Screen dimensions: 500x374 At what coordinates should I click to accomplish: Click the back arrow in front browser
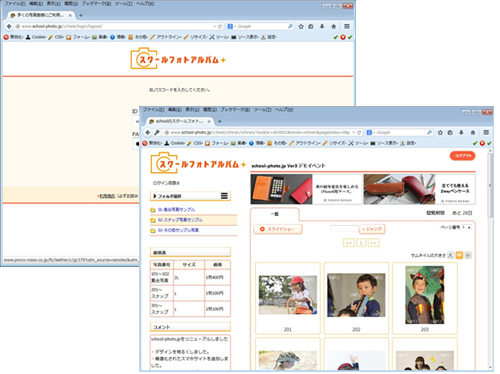click(x=148, y=132)
